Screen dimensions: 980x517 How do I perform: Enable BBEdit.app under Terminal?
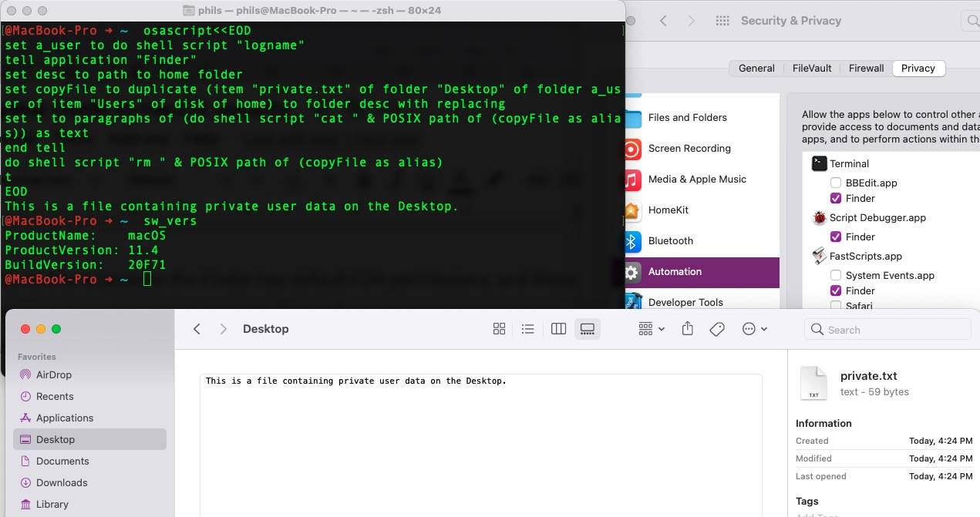point(835,183)
